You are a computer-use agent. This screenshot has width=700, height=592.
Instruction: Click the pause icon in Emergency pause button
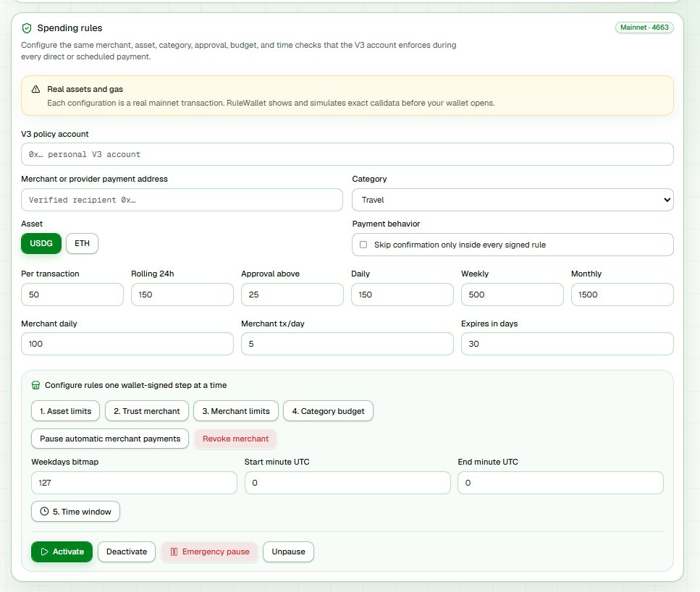174,551
